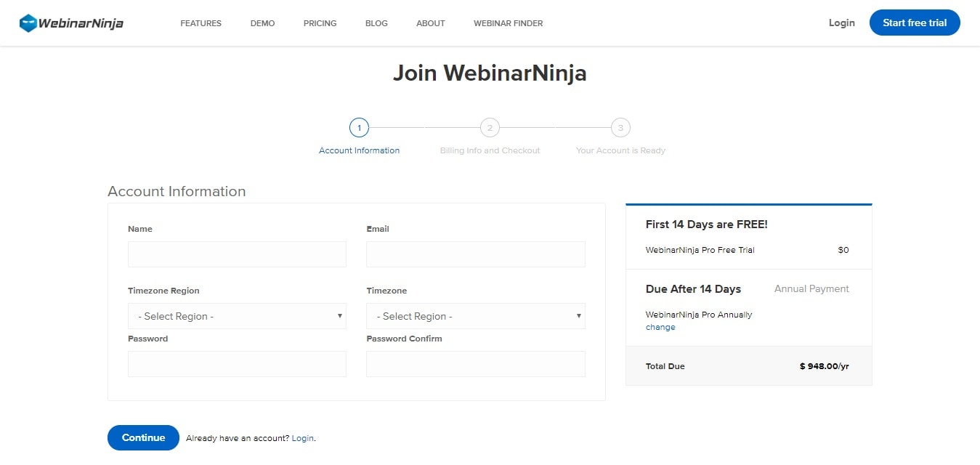
Task: Focus the Name input field
Action: (237, 254)
